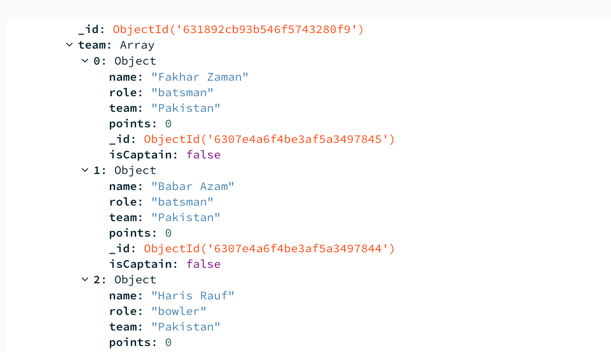This screenshot has width=611, height=364.
Task: Collapse the 2: Object chevron
Action: point(85,280)
